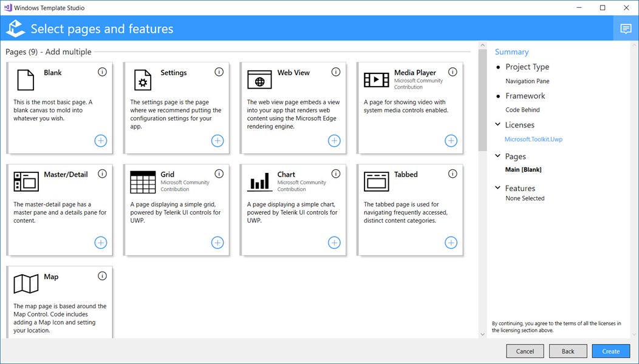The image size is (639, 364).
Task: Click the Tabbed card title
Action: point(406,174)
